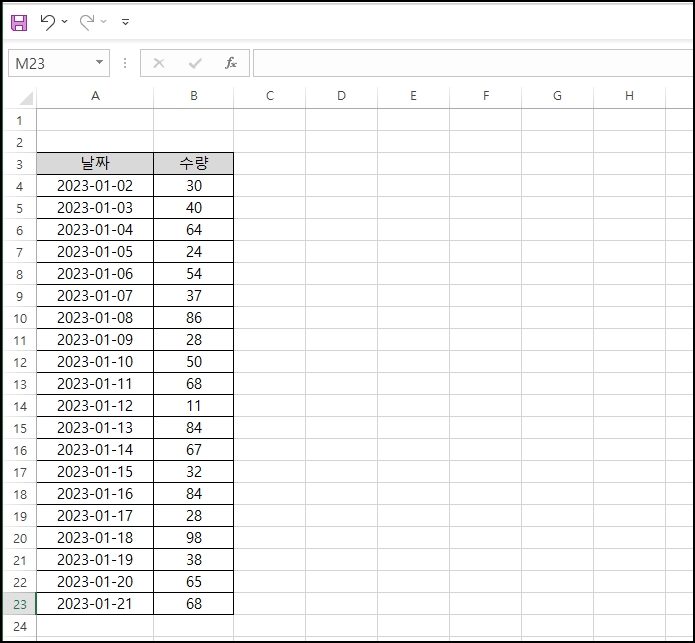Select column D header
This screenshot has height=643, width=695.
(x=341, y=96)
